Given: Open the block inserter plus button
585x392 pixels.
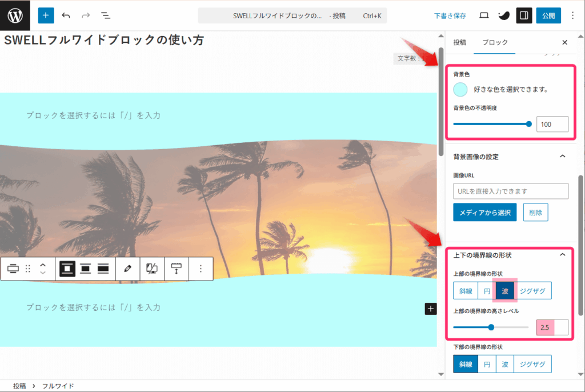Looking at the screenshot, I should tap(46, 15).
